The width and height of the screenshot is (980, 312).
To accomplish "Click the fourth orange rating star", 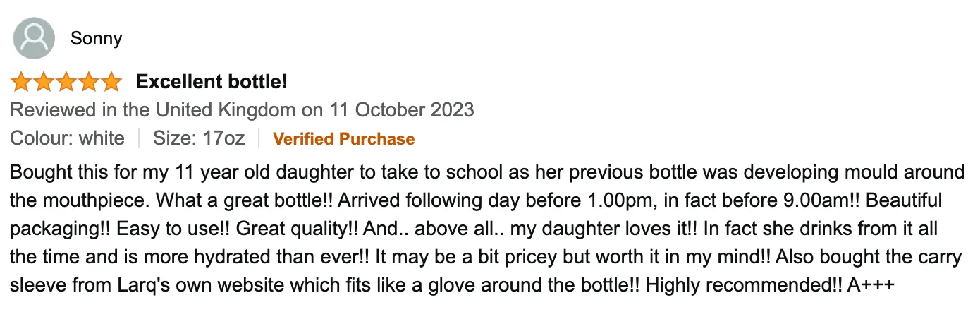I will (89, 82).
